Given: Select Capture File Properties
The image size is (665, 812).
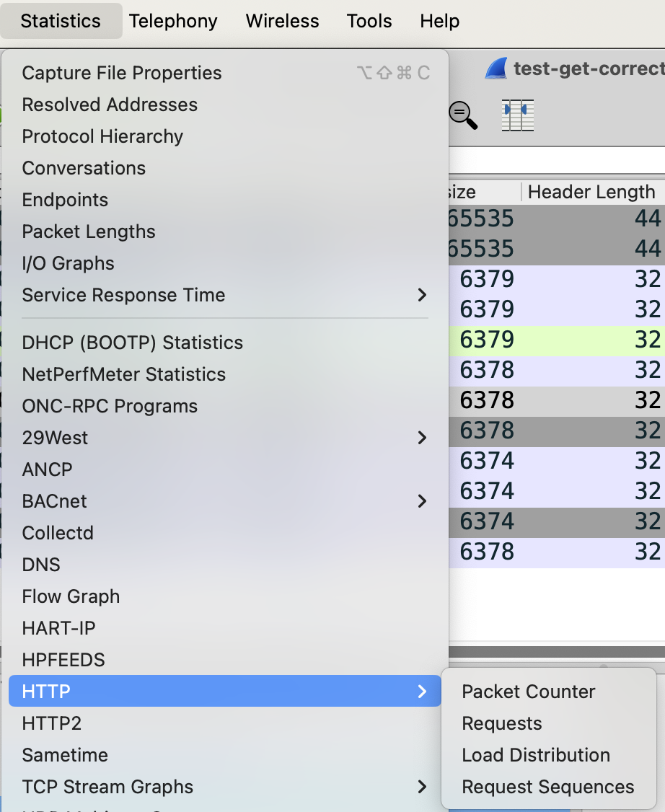Looking at the screenshot, I should coord(122,73).
